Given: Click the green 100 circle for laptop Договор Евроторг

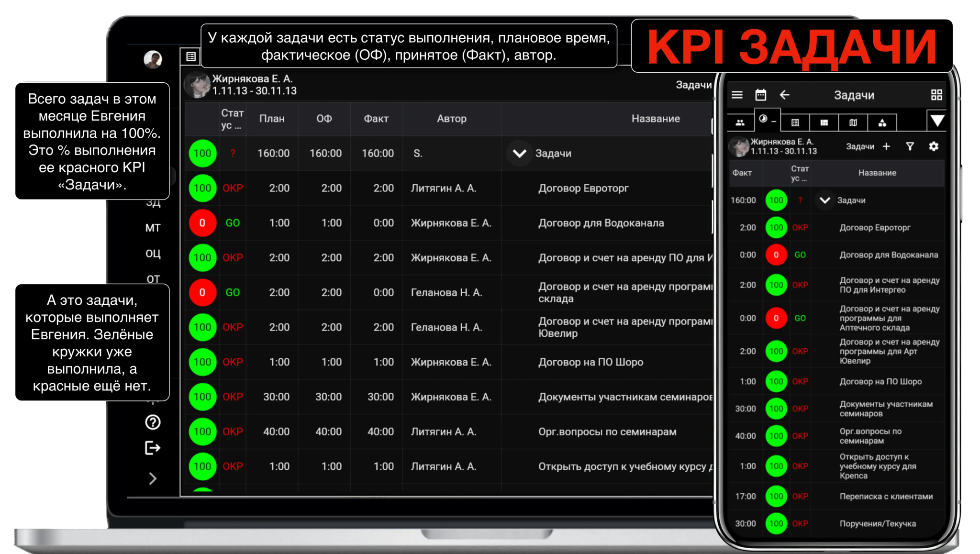Looking at the screenshot, I should [202, 188].
